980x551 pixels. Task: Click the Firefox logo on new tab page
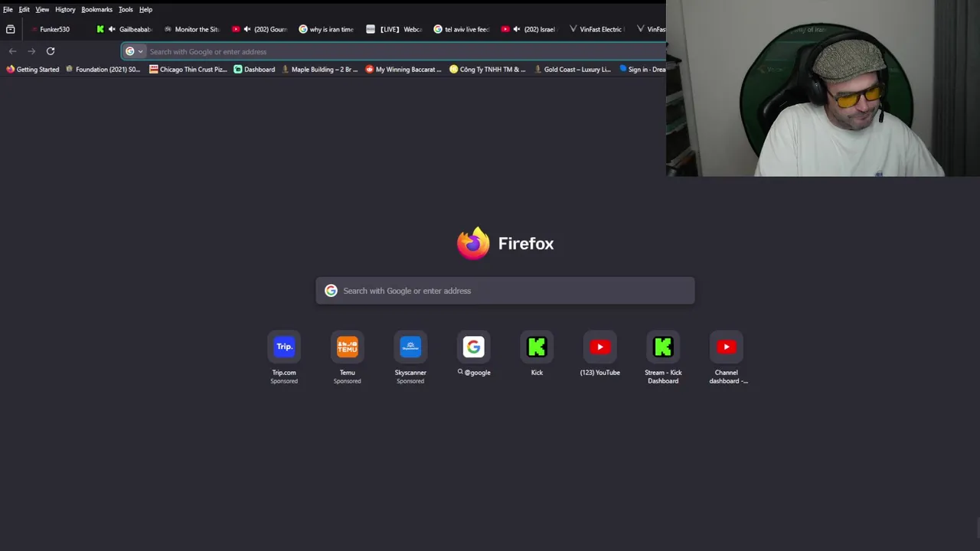[x=473, y=243]
